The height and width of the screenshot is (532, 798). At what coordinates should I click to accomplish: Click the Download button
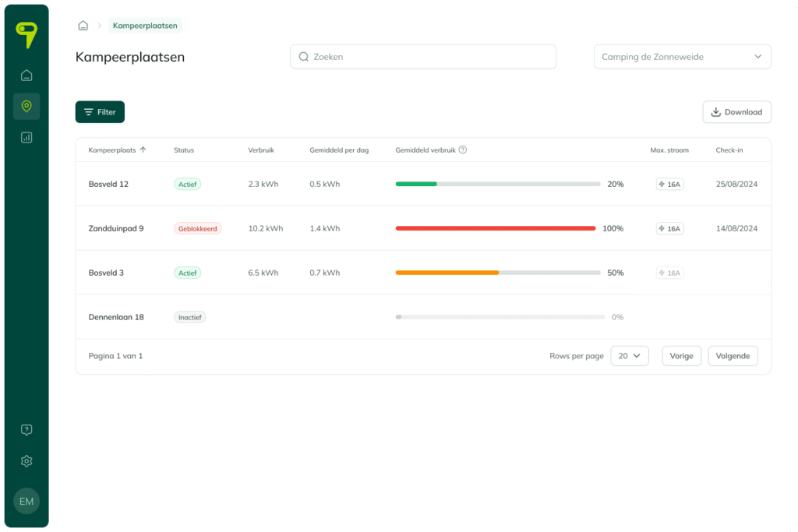[736, 112]
